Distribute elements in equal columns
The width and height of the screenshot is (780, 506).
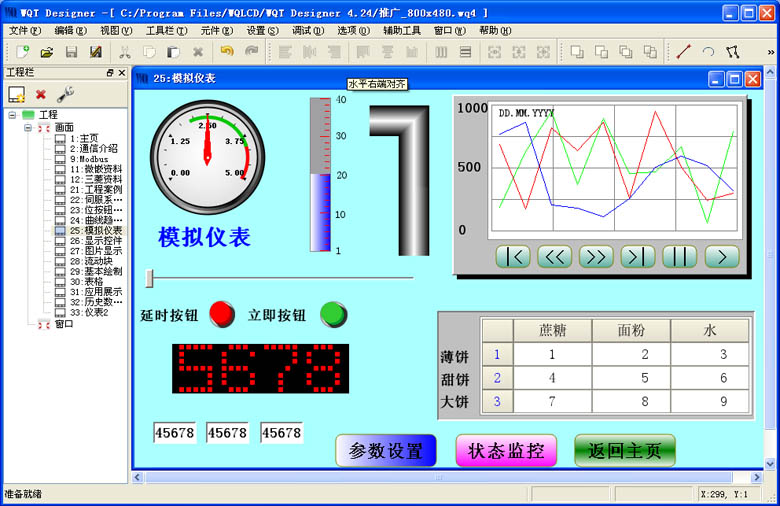(x=441, y=52)
